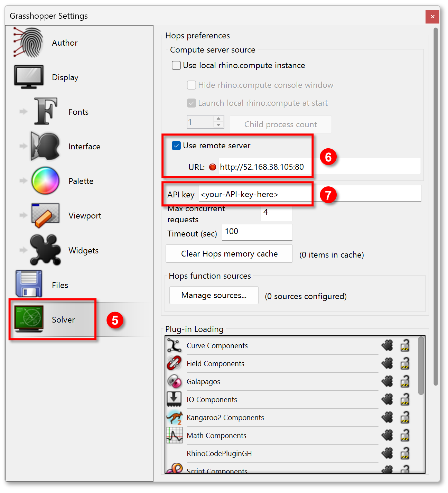Select the Interface head-silhouette icon
This screenshot has width=448, height=493.
click(x=45, y=146)
